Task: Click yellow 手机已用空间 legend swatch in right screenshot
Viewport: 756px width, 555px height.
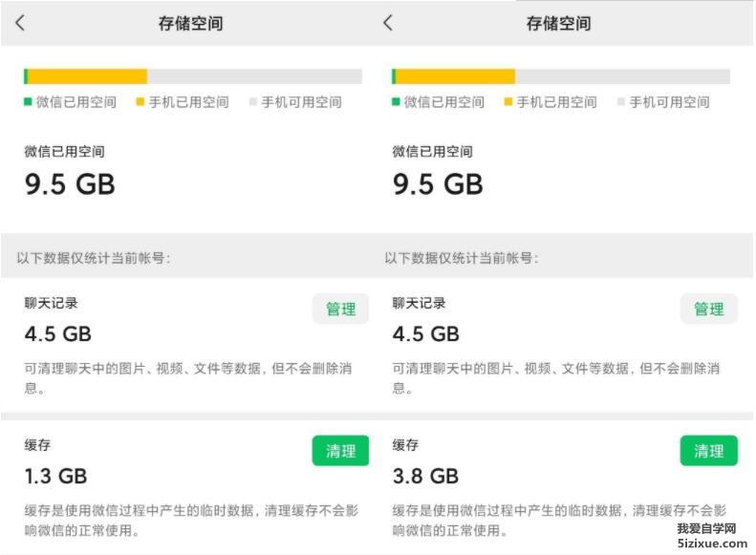Action: click(508, 101)
